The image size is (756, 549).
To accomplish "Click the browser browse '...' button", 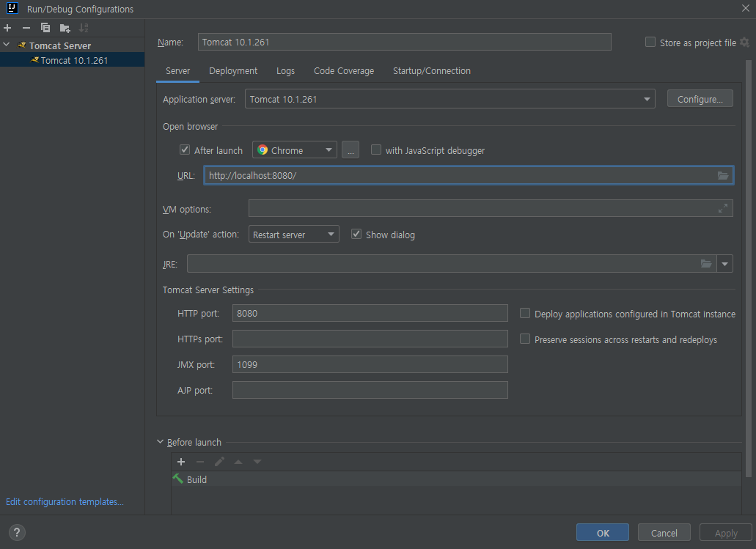I will (x=351, y=150).
